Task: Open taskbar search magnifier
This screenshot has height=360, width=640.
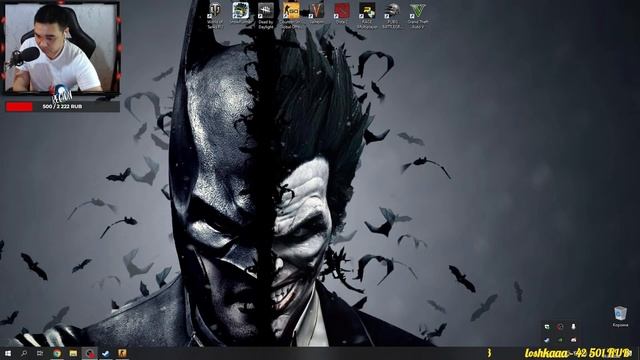Action: click(x=24, y=353)
